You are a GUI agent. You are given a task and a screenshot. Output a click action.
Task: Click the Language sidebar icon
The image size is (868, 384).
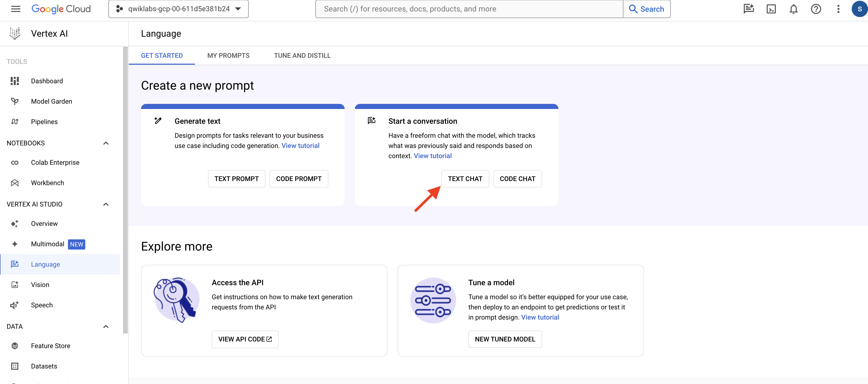[x=15, y=264]
